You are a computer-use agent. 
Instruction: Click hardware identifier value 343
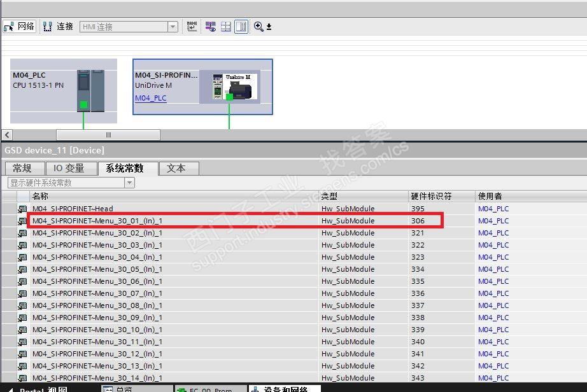click(418, 378)
